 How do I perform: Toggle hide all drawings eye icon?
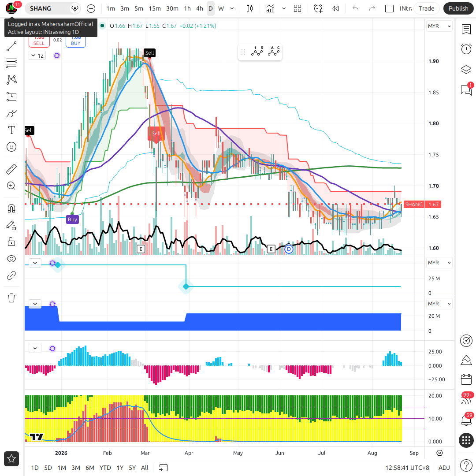11,259
